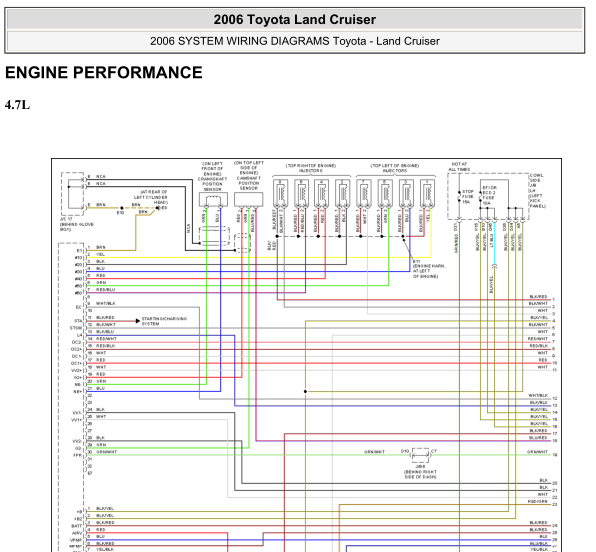Click the 'RED/WHT' label at right connector 7
This screenshot has width=596, height=552.
[538, 339]
